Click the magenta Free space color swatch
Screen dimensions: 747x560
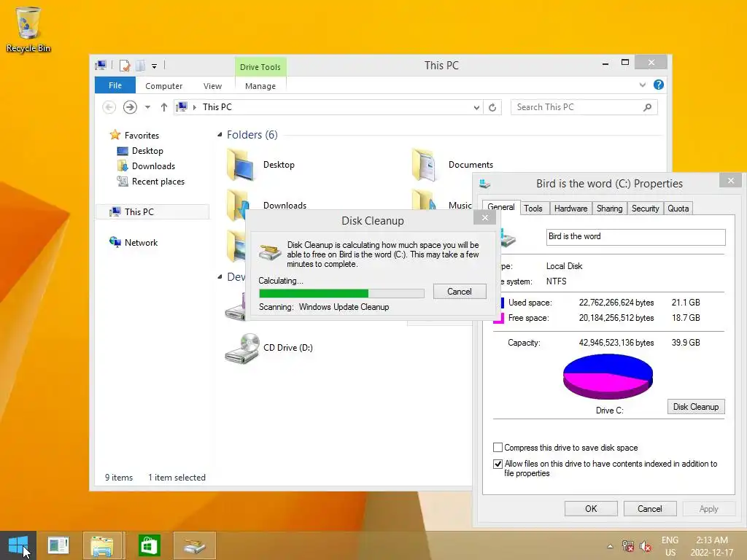(498, 318)
